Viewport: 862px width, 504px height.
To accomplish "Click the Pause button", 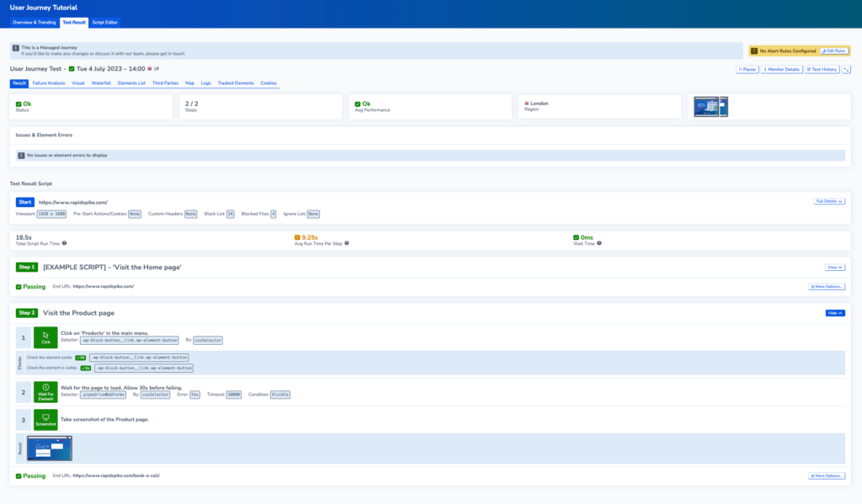I will pos(748,69).
